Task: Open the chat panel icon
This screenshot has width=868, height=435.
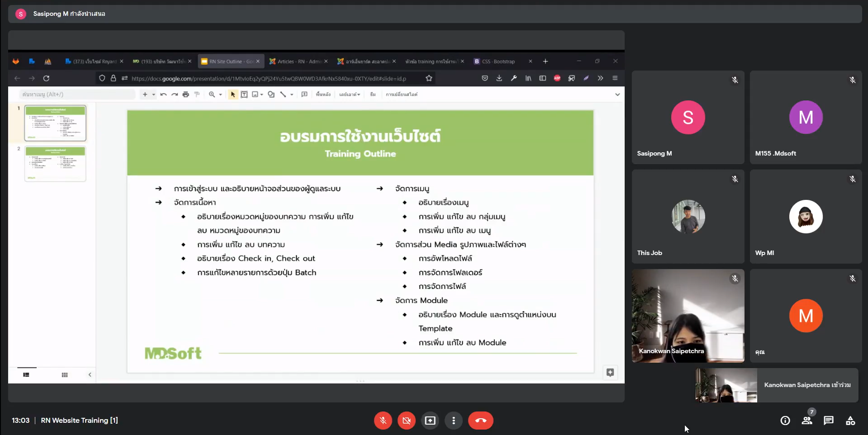Action: [829, 421]
